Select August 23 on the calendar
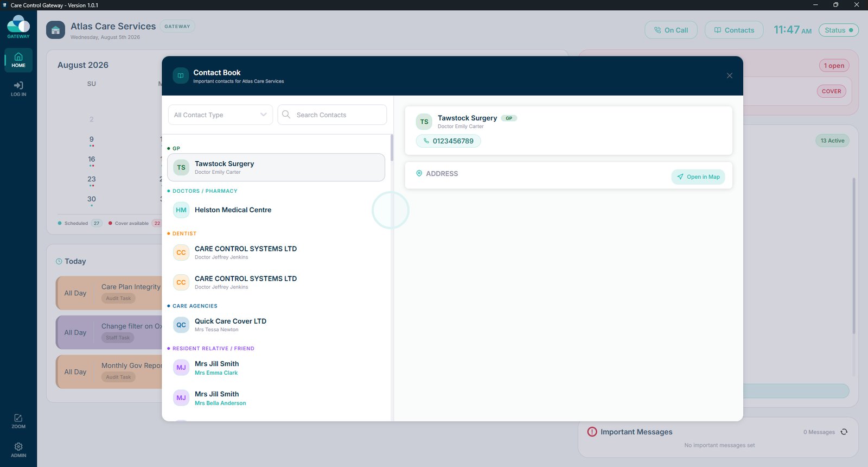Viewport: 868px width, 467px height. [x=92, y=180]
